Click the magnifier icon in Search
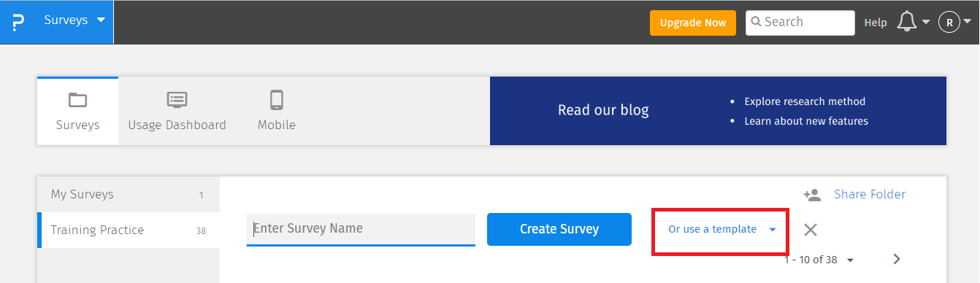Viewport: 980px width, 283px height. coord(757,22)
